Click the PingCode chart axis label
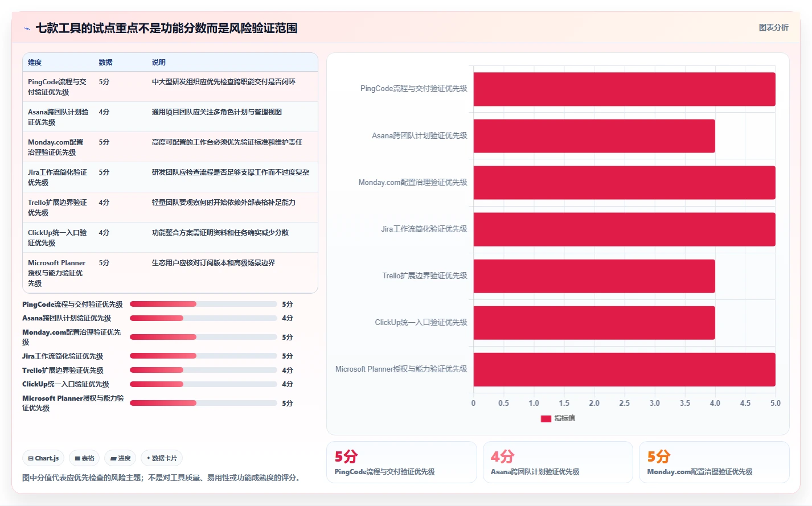This screenshot has width=812, height=506. click(x=413, y=89)
